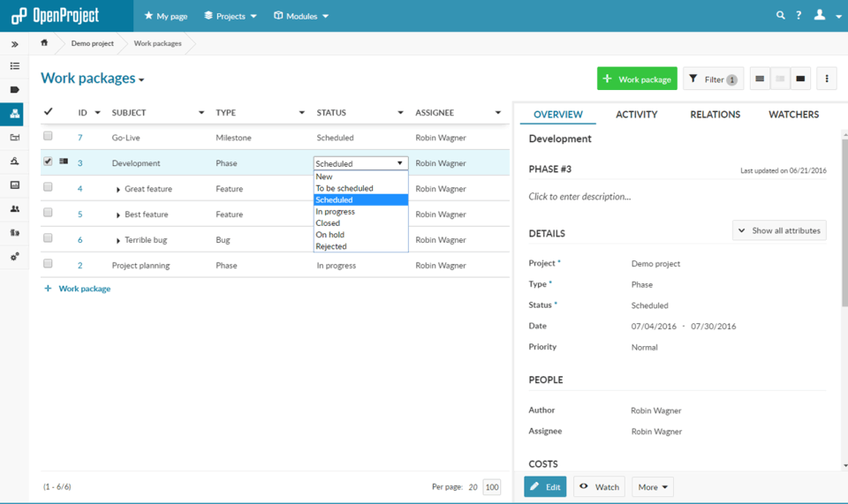The width and height of the screenshot is (848, 504).
Task: Switch to the Activity tab
Action: [x=637, y=115]
